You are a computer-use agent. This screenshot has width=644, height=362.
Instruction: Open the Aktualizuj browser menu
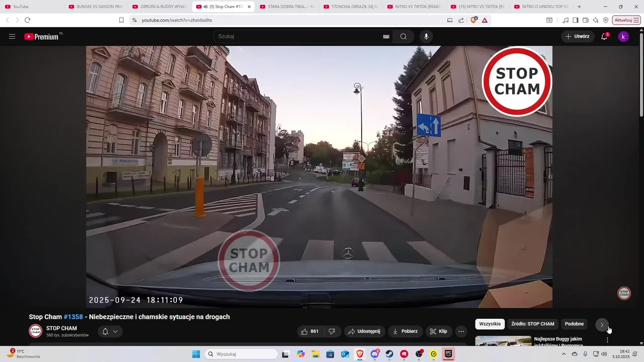pos(626,20)
